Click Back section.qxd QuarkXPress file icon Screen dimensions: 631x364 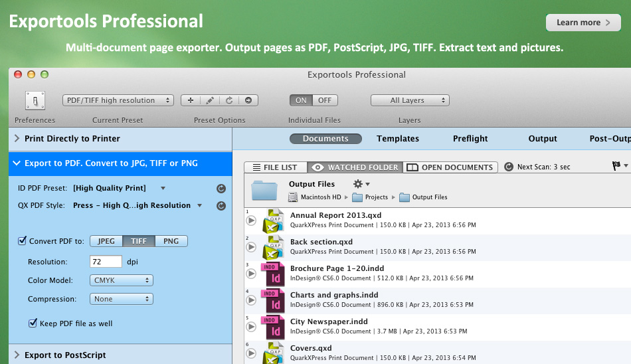tap(273, 248)
